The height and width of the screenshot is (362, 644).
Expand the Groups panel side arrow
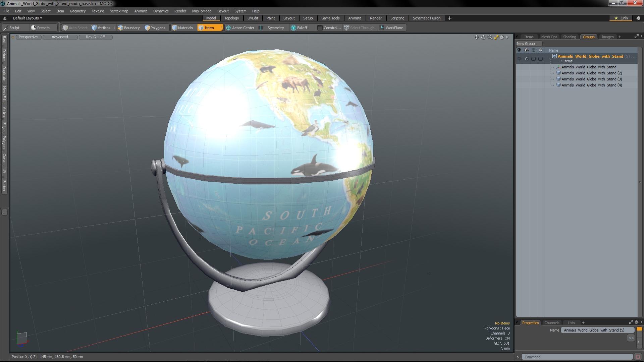(641, 36)
